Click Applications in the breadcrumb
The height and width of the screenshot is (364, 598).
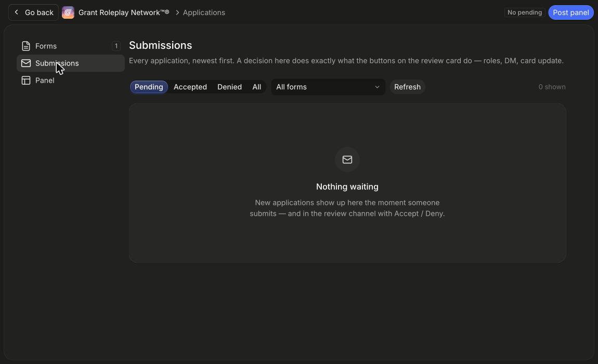204,12
